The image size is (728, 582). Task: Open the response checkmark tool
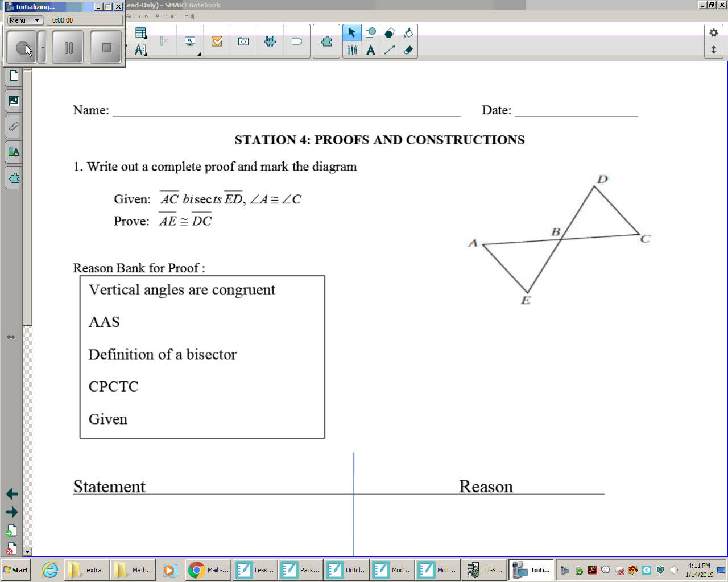(217, 41)
